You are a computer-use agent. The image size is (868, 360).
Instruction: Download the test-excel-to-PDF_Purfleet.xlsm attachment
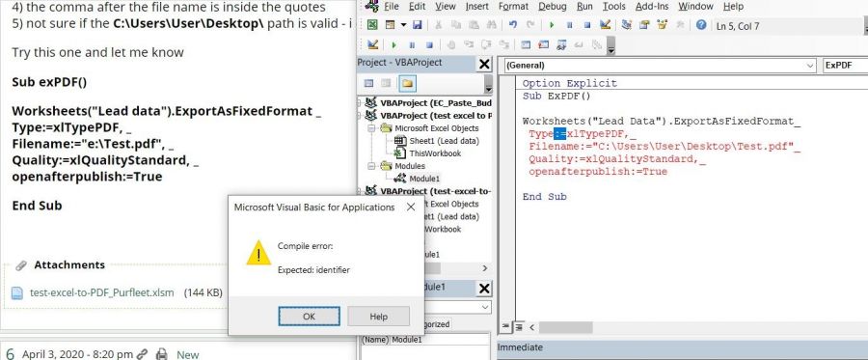click(102, 292)
